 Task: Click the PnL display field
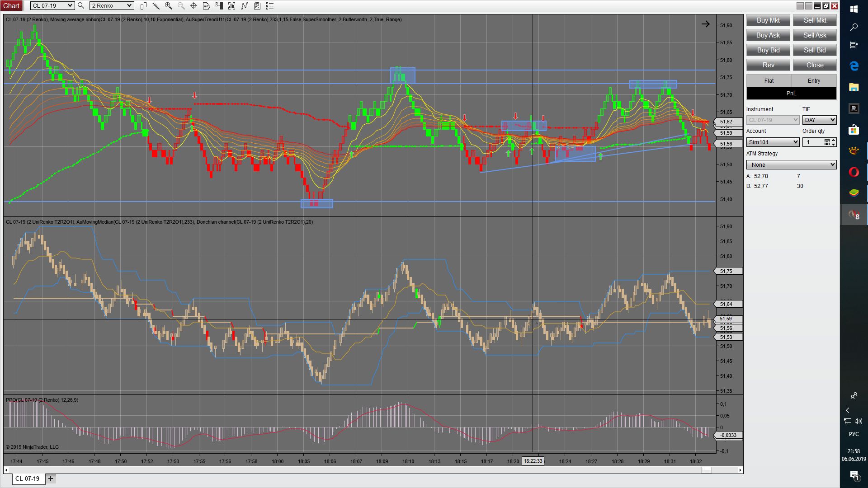click(791, 94)
